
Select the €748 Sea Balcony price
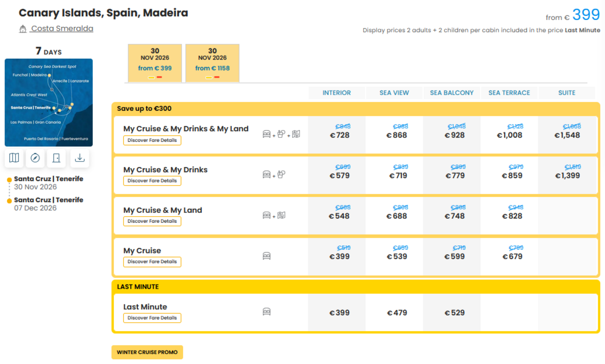[x=455, y=216]
